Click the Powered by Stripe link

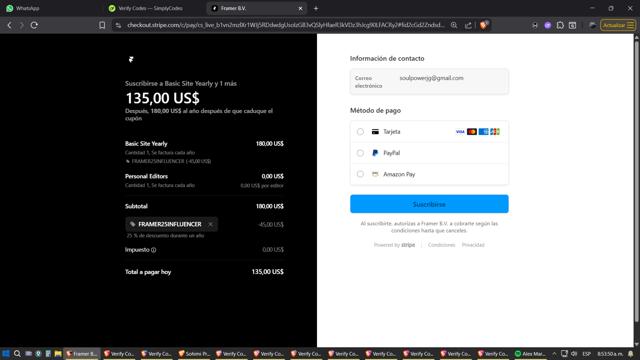(394, 245)
